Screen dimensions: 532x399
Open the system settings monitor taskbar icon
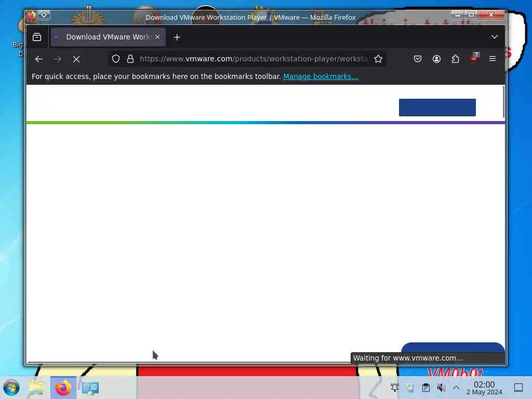coord(90,388)
